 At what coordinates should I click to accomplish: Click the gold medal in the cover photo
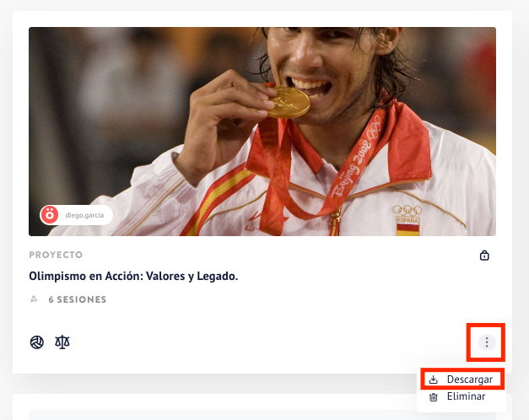coord(289,102)
